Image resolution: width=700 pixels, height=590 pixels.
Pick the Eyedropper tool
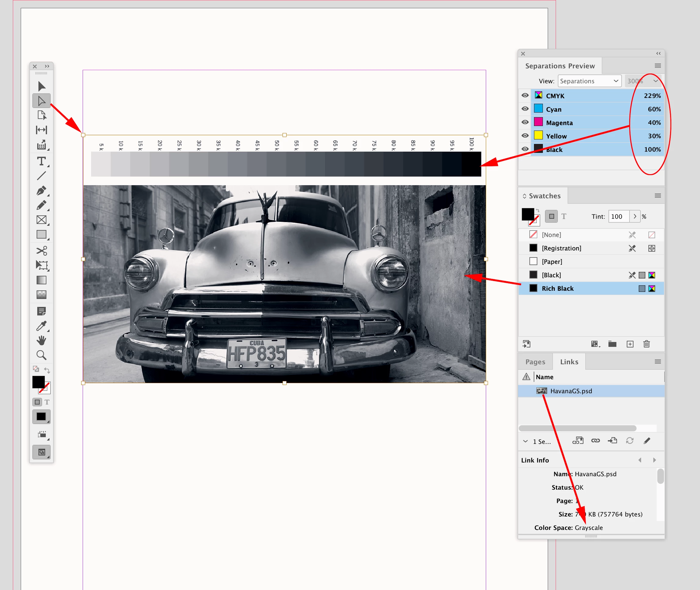tap(41, 326)
